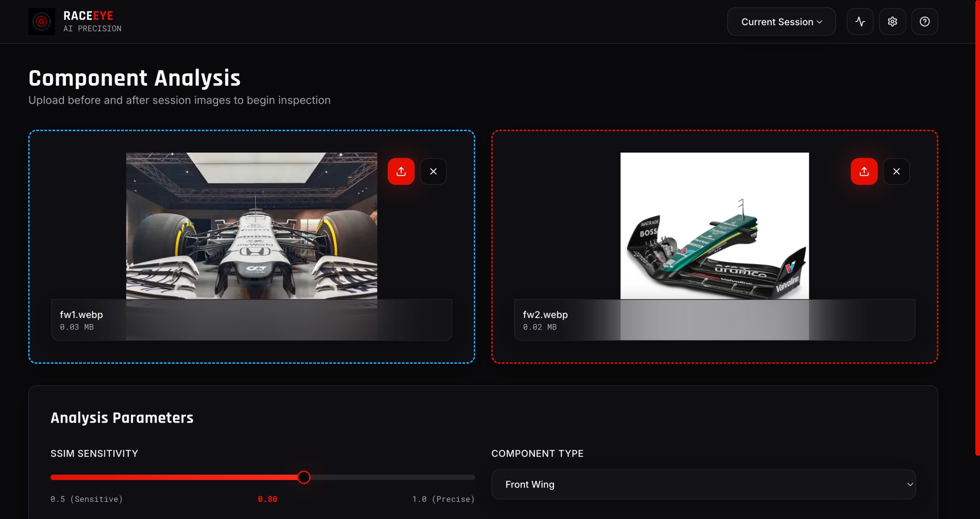Click the RaceEye logo icon

point(41,21)
